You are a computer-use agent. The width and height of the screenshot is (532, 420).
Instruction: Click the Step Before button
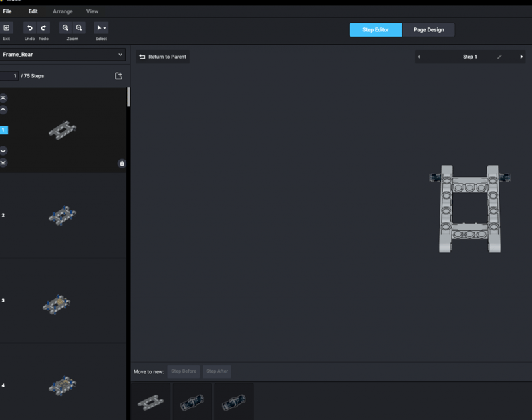[184, 371]
